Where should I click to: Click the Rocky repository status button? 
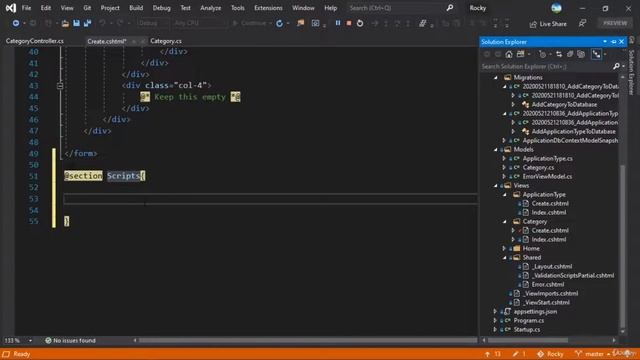[x=550, y=354]
